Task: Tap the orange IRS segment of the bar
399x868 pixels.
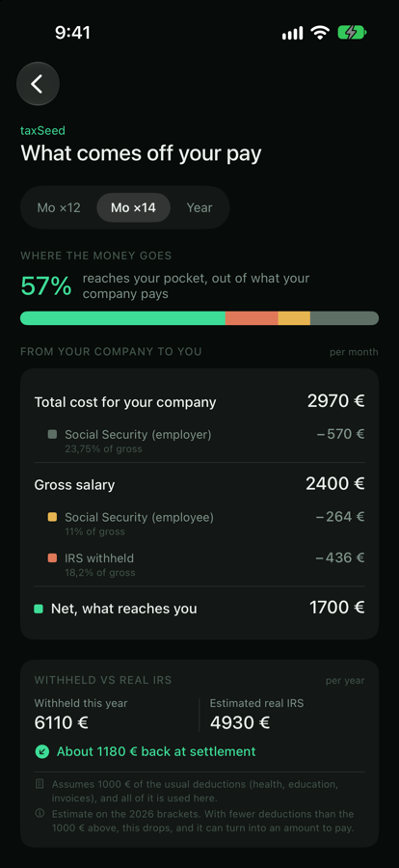Action: pos(252,318)
